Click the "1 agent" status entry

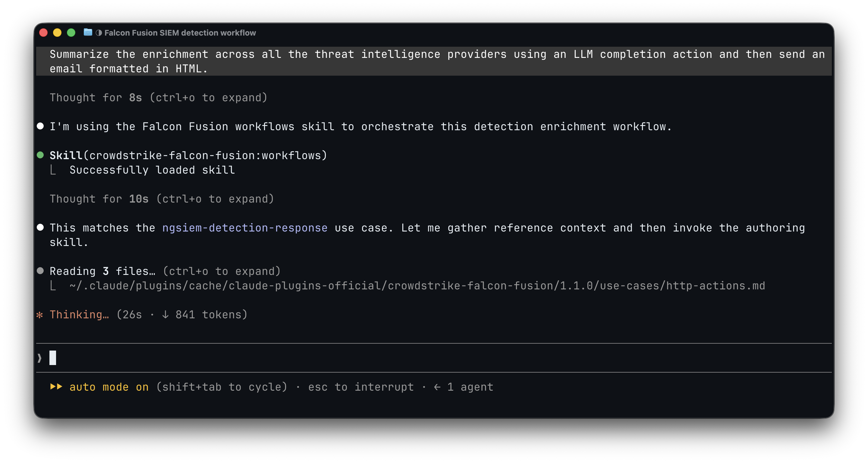click(x=470, y=387)
